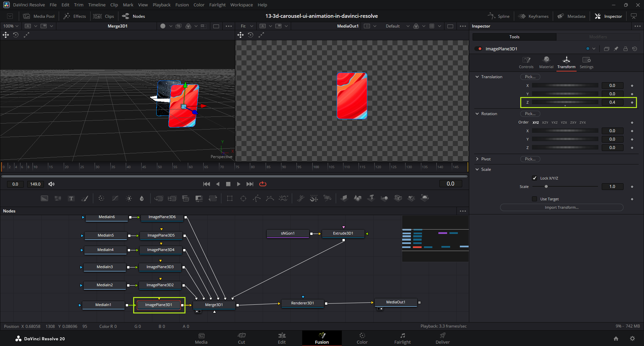This screenshot has height=346, width=644.
Task: Pin the ImagePlane3D1 inspector controls
Action: pyautogui.click(x=616, y=49)
